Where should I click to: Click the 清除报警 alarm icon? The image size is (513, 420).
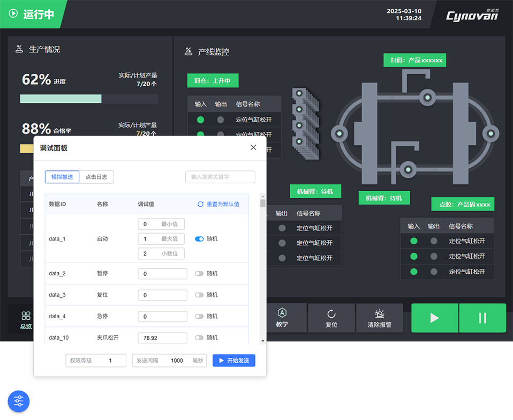pyautogui.click(x=379, y=318)
